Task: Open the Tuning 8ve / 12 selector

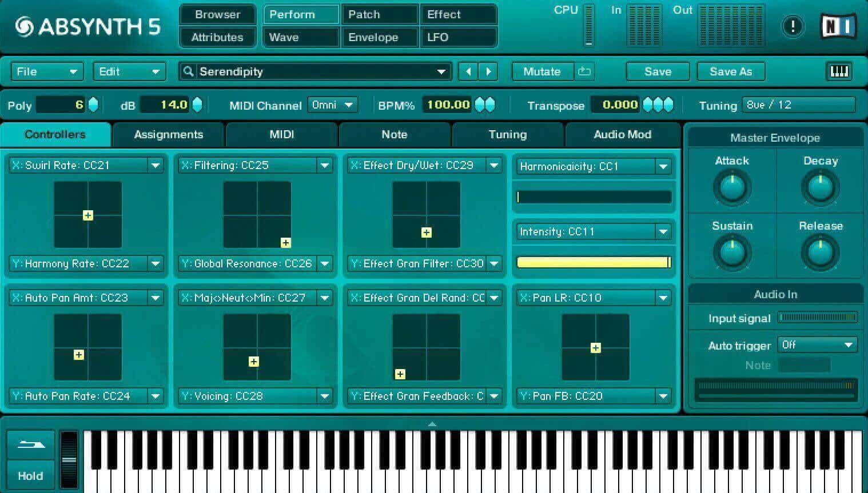Action: click(799, 105)
